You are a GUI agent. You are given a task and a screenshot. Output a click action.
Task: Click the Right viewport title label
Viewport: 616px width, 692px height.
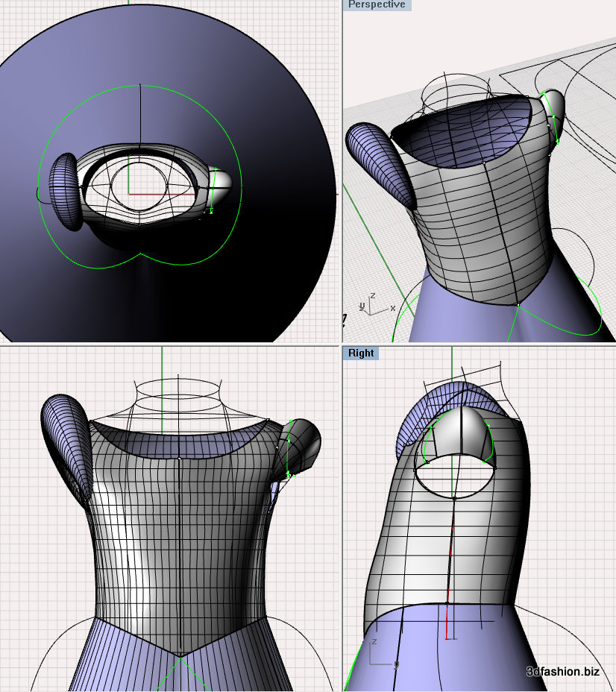[360, 353]
